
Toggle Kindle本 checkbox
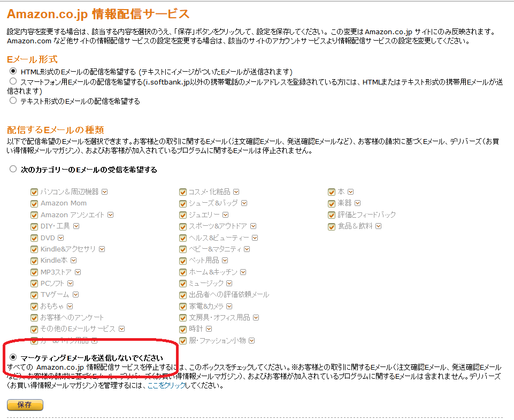click(34, 261)
